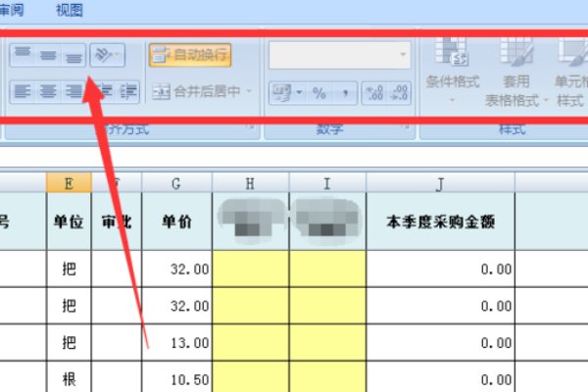This screenshot has width=588, height=392.
Task: Switch to the 审阅 tab
Action: coord(11,10)
